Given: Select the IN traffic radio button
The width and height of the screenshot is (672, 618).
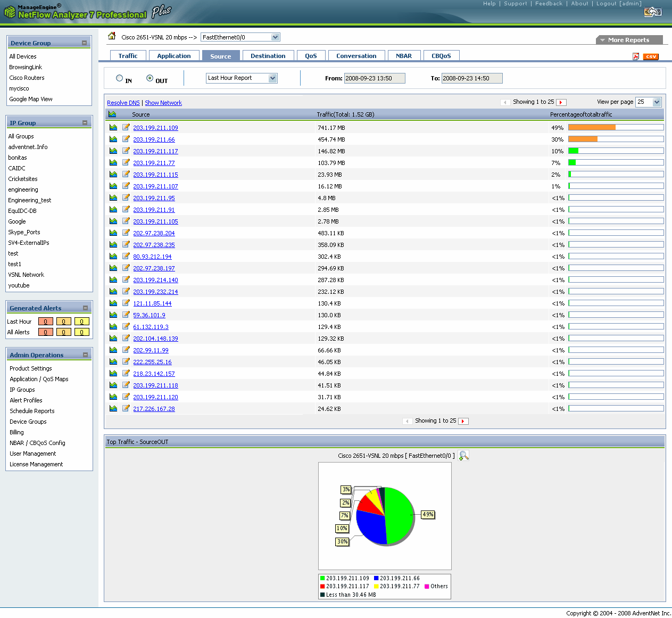Looking at the screenshot, I should click(x=120, y=78).
